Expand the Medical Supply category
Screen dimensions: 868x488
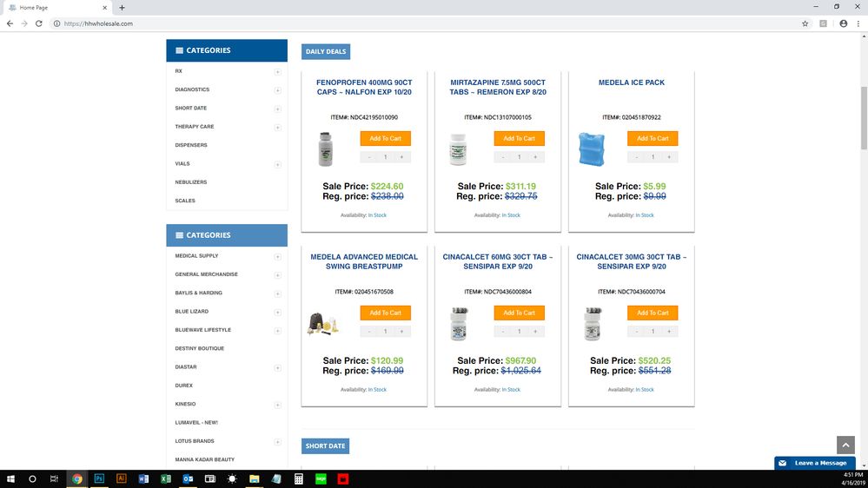[x=277, y=257]
